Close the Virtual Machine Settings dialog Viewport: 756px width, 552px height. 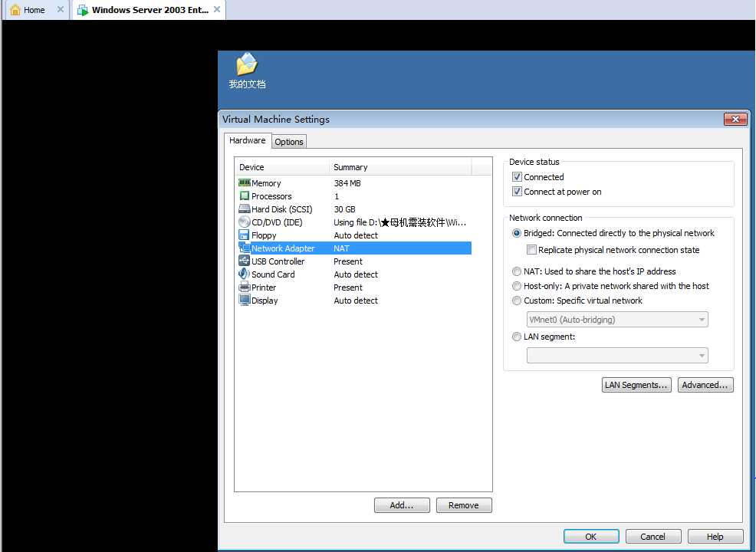(735, 119)
